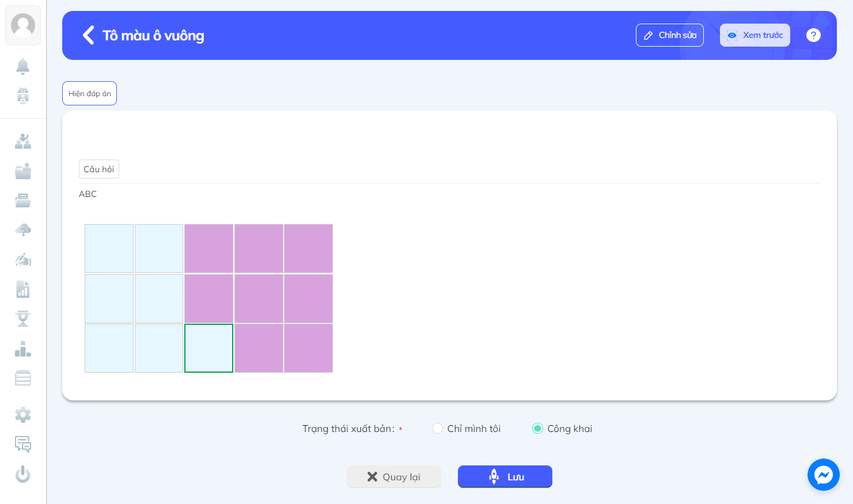Click the 'Tô màu ô vuông' page title
The height and width of the screenshot is (504, 853).
click(x=153, y=36)
